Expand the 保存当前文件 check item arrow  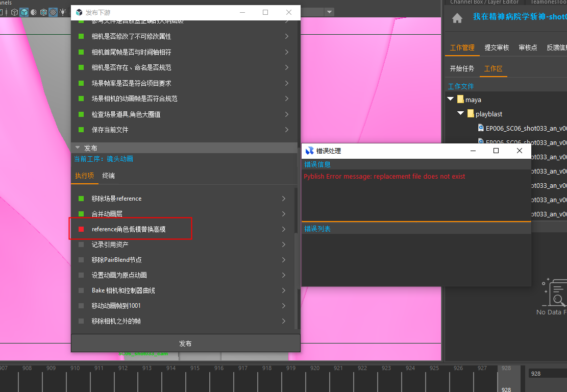tap(286, 130)
